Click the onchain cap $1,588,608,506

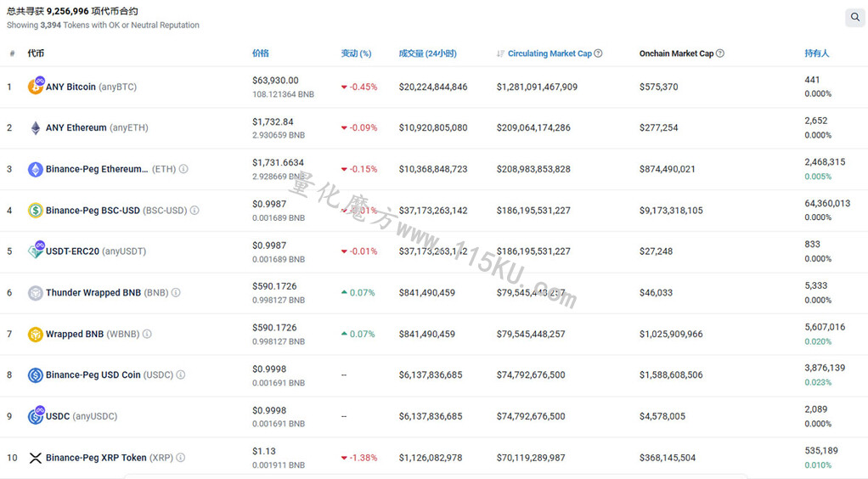click(x=671, y=375)
